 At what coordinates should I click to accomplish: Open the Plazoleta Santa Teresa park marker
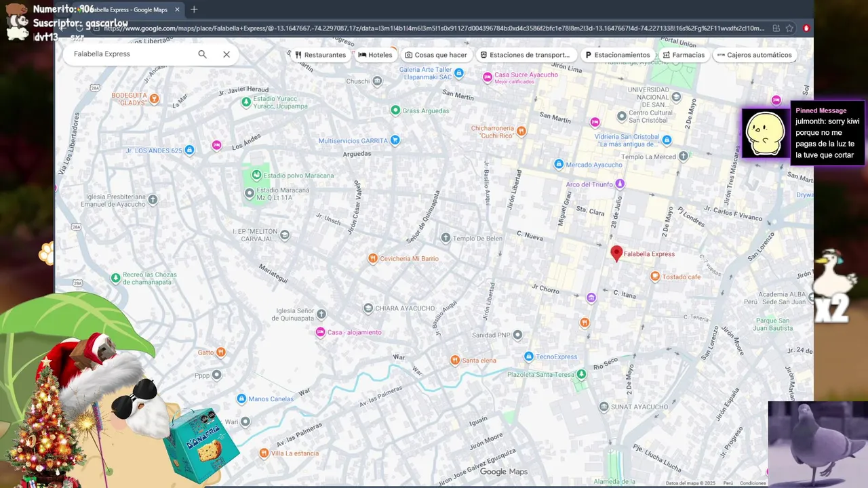[x=581, y=374]
